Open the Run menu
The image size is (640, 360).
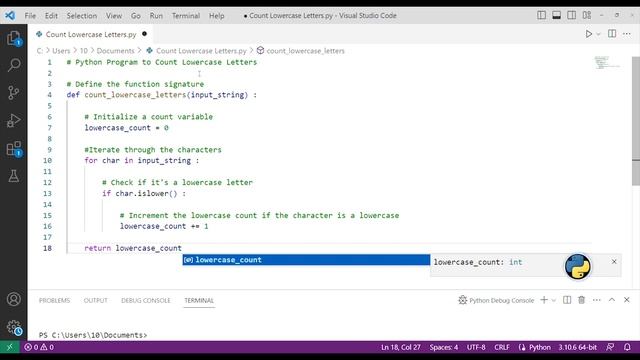[156, 16]
